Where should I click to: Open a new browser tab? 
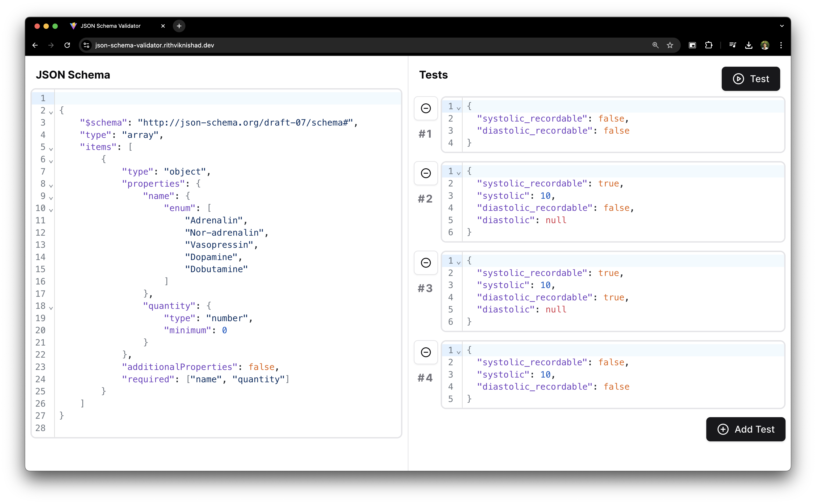179,26
